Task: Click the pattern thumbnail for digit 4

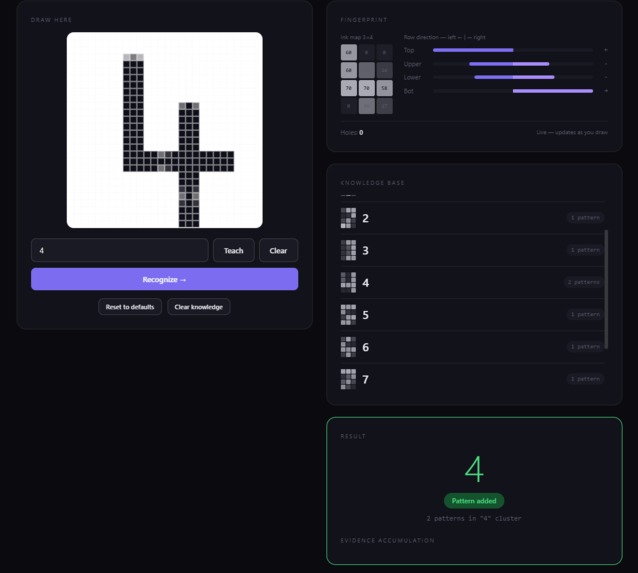Action: [x=348, y=282]
